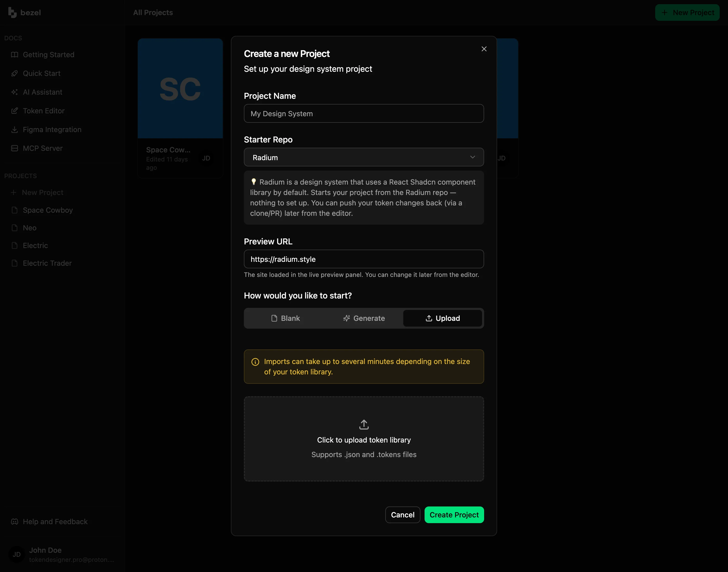Click the Electric project file icon
This screenshot has width=728, height=572.
14,245
